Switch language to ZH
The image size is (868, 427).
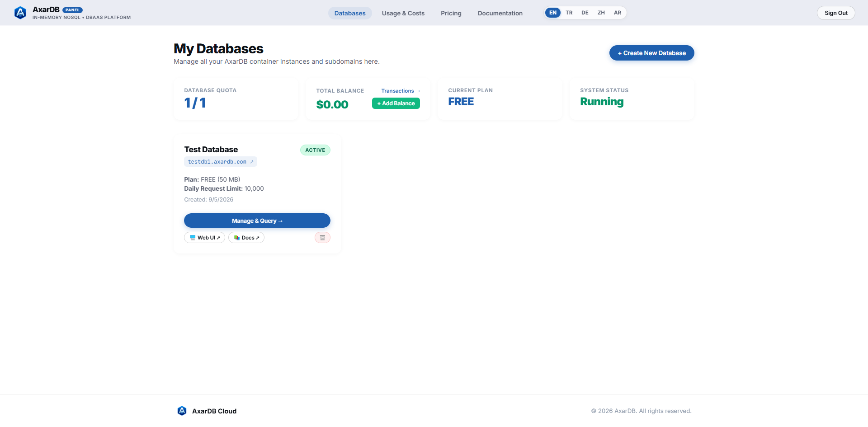pyautogui.click(x=601, y=13)
